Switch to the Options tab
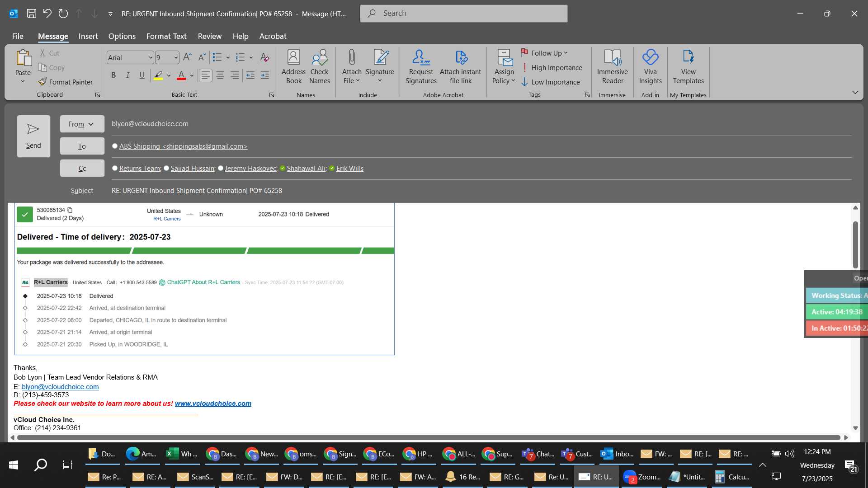The image size is (868, 488). [122, 36]
